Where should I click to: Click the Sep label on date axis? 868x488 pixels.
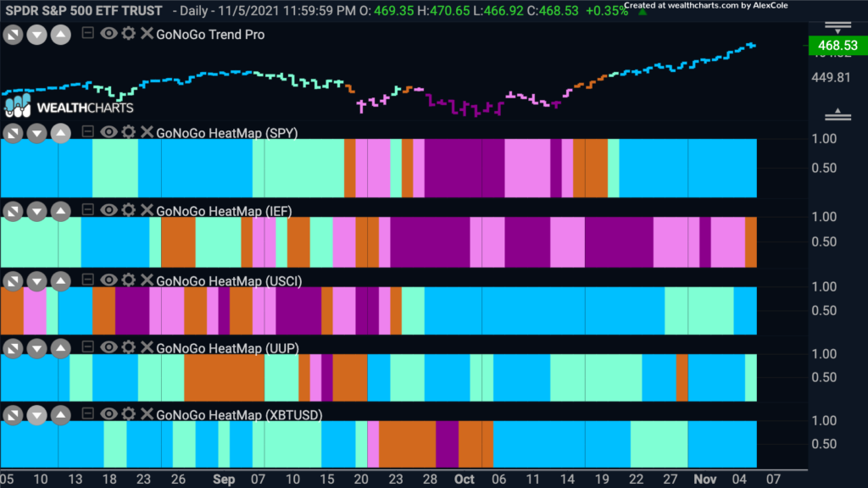224,480
